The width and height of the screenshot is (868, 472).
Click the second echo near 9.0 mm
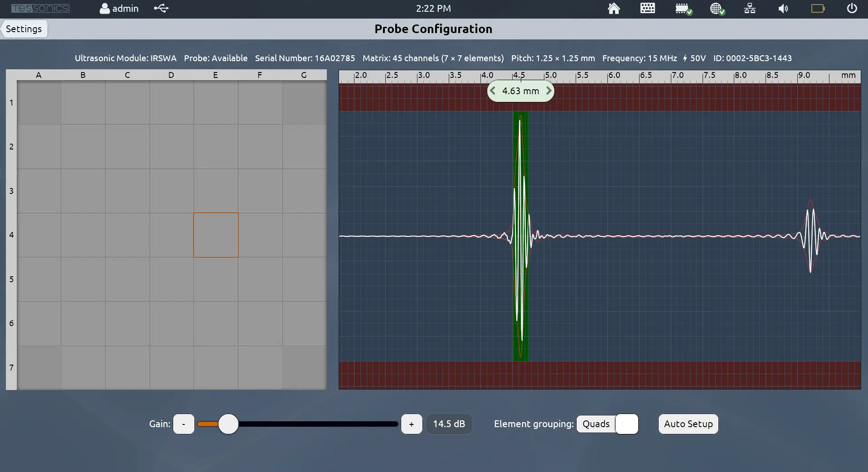(x=811, y=236)
